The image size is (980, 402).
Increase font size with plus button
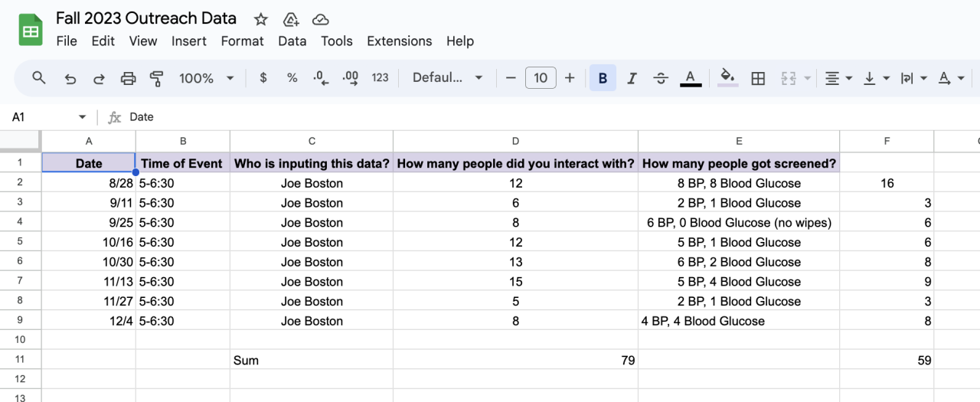click(570, 77)
